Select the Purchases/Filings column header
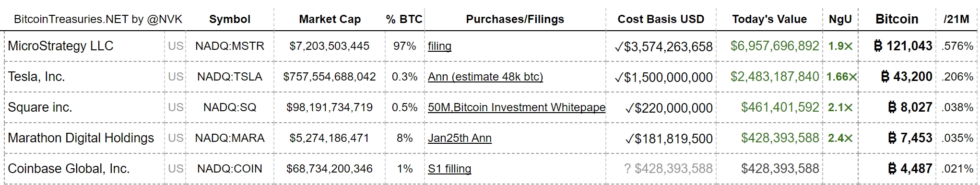Viewport: 980px width, 185px height. click(x=515, y=19)
